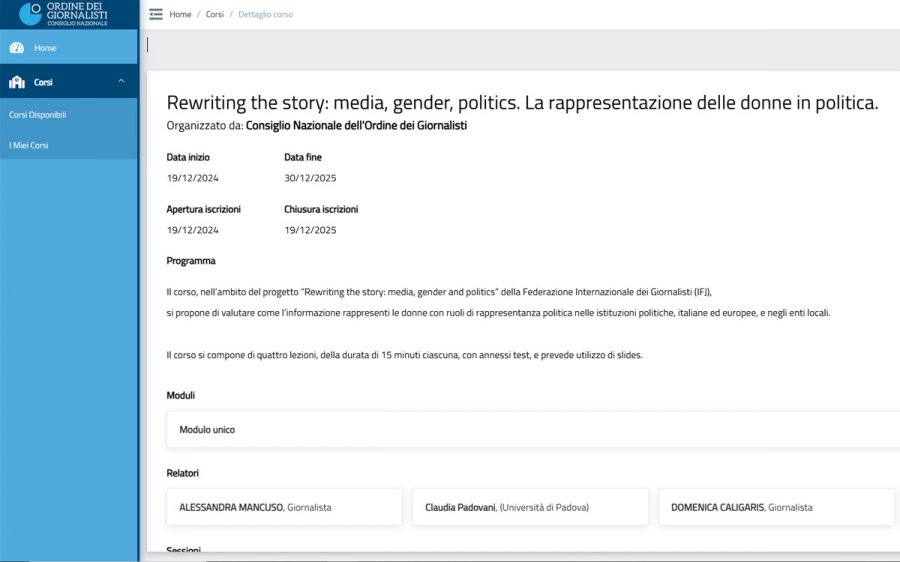
Task: Click the Relatori heading
Action: click(x=183, y=473)
